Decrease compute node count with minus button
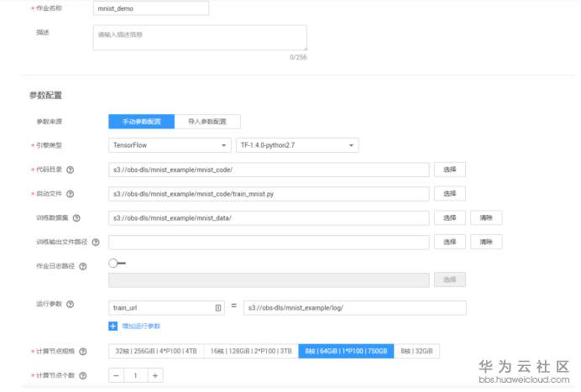 click(117, 376)
